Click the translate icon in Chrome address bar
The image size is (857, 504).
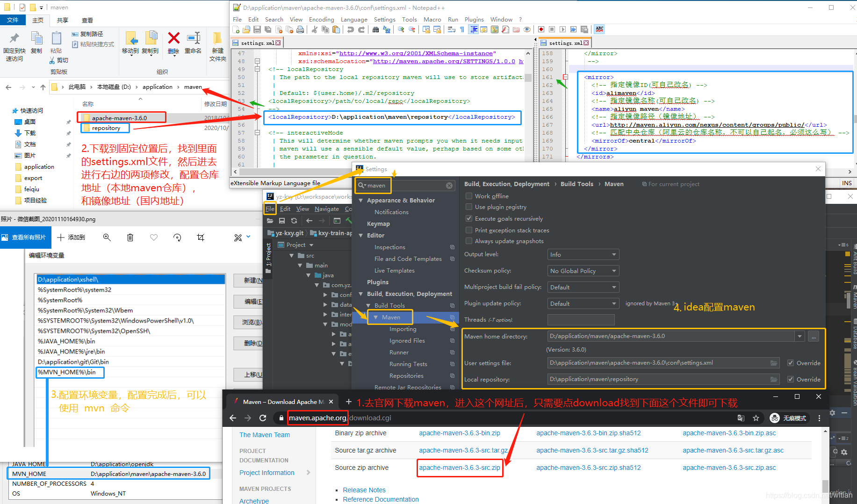pos(741,418)
